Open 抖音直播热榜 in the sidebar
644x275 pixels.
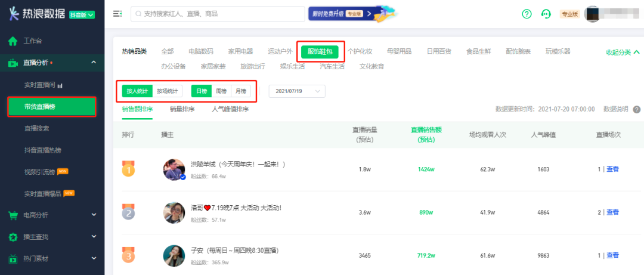point(43,150)
